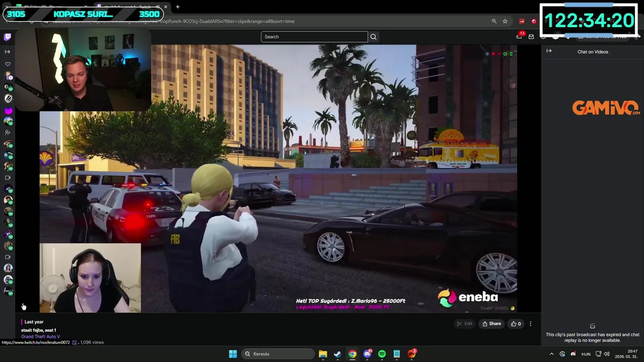Open Discord from the taskbar
This screenshot has width=644, height=362.
[x=368, y=354]
